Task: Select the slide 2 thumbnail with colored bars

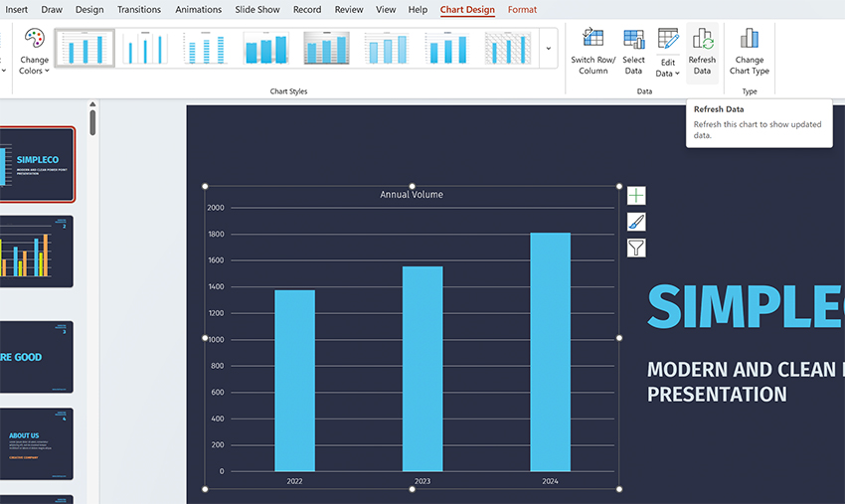Action: [37, 252]
